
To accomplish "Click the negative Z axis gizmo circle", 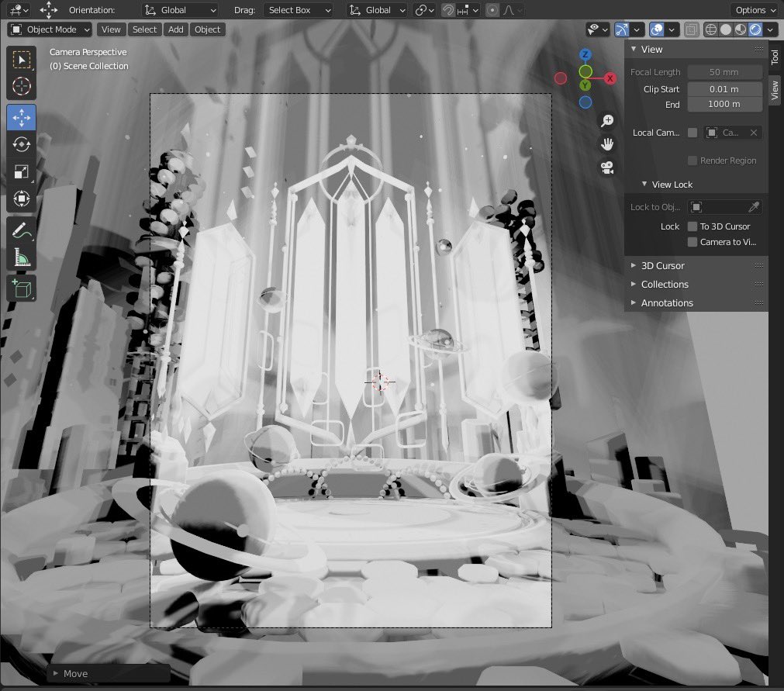I will coord(585,102).
